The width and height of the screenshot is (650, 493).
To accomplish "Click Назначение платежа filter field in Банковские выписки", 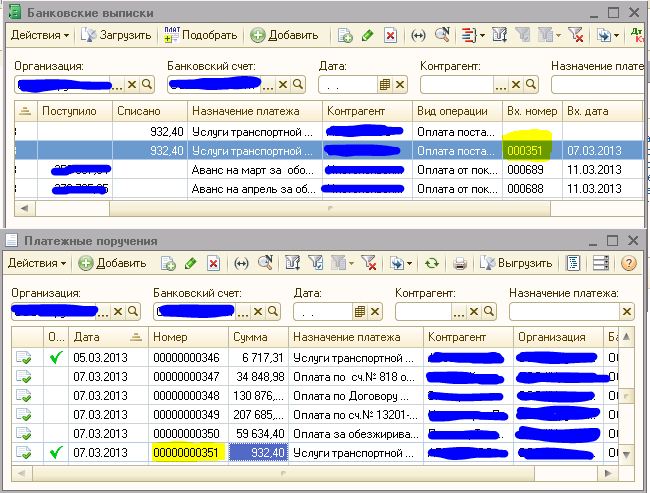I will click(x=598, y=85).
